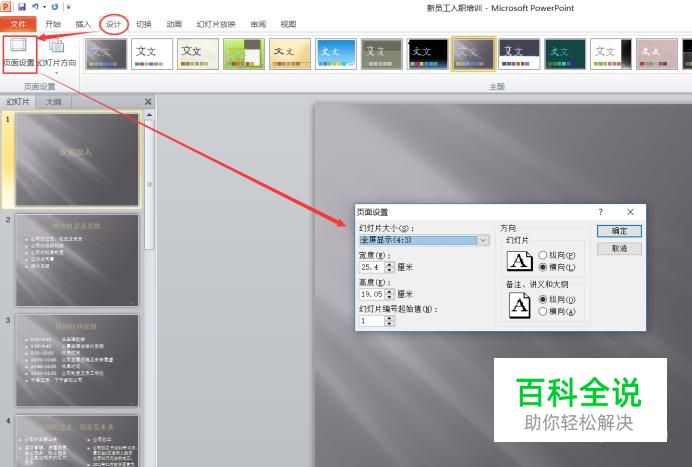Select slide 4 thumbnail
This screenshot has width=692, height=467.
click(77, 441)
